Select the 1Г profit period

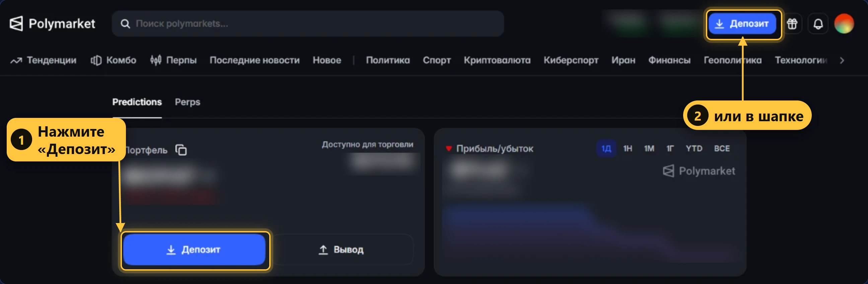(670, 149)
